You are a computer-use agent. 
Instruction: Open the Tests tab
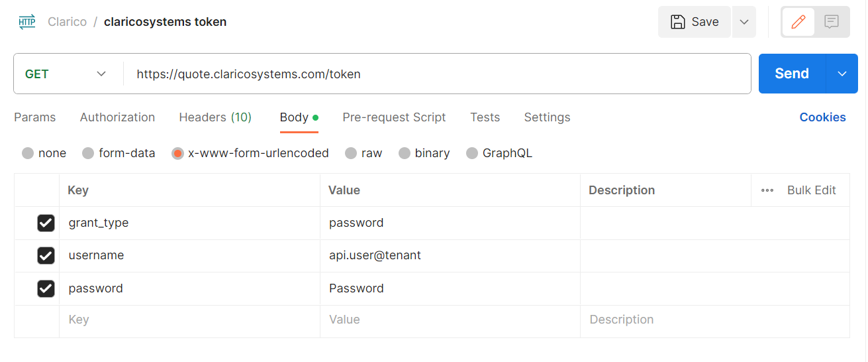(x=485, y=117)
